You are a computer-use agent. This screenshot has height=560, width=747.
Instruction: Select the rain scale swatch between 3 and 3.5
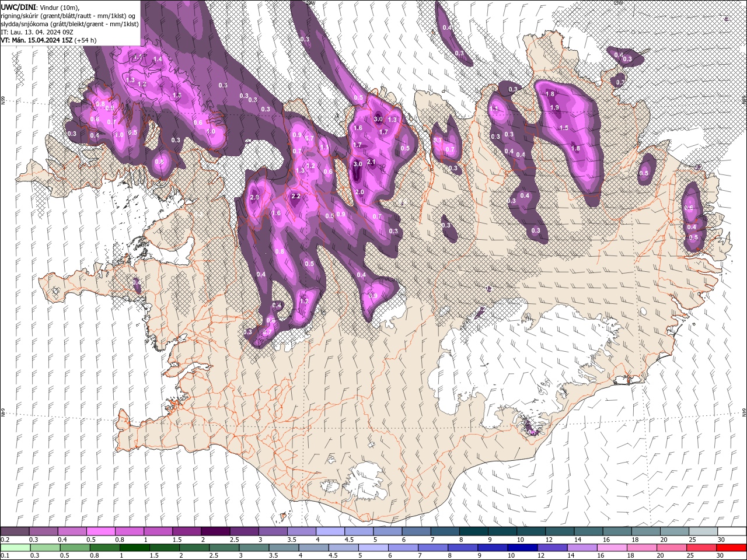(x=254, y=548)
